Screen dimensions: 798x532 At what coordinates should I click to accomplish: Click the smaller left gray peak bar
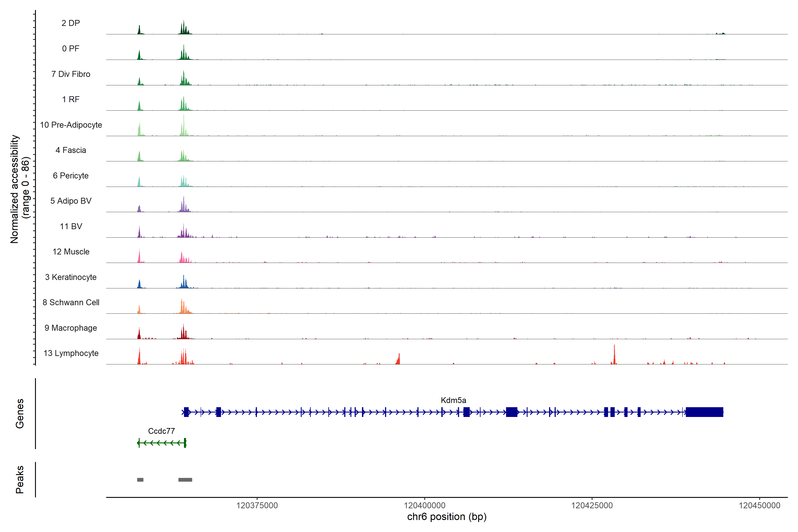pos(140,480)
